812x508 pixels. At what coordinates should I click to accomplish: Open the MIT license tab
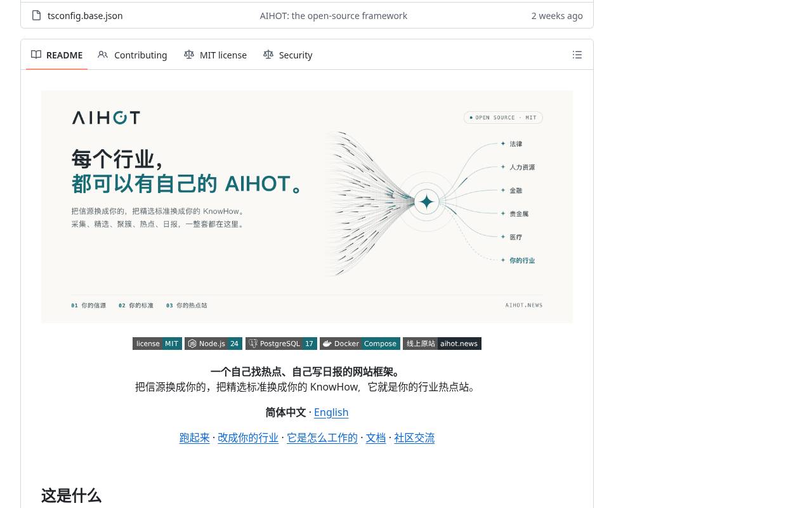216,55
